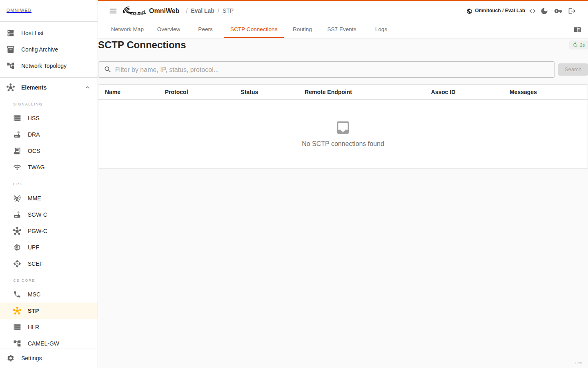Switch to Routing tab

pyautogui.click(x=302, y=29)
